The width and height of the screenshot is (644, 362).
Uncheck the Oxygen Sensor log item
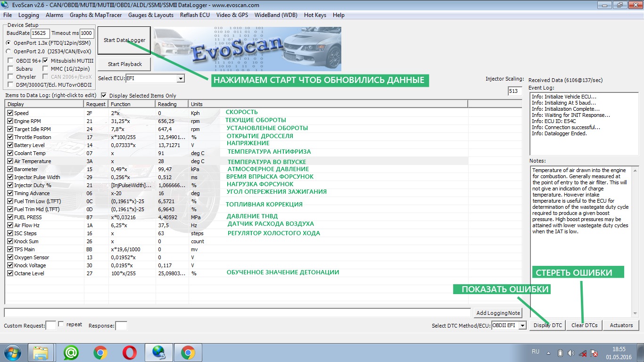(10, 257)
